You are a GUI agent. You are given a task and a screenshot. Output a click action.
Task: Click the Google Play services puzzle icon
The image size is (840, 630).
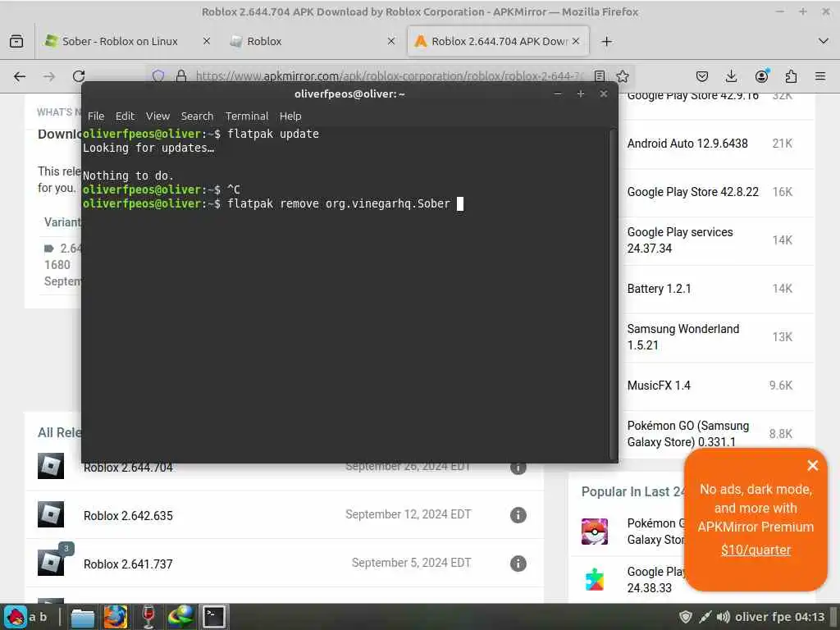tap(595, 580)
